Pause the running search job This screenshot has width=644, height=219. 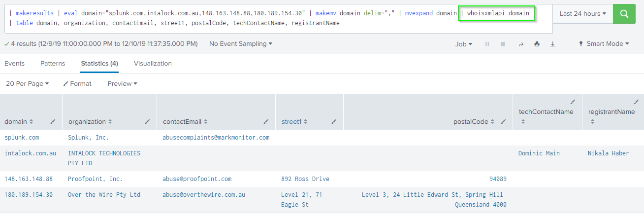point(487,44)
